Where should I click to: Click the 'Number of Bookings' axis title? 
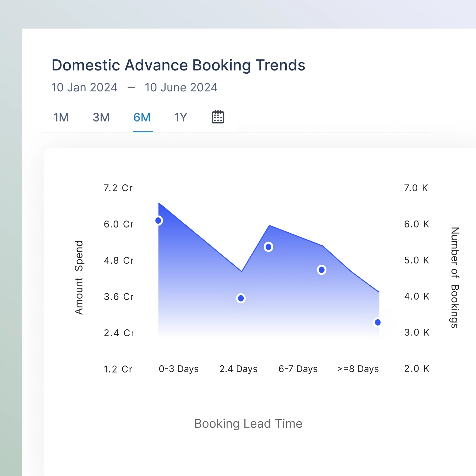(455, 278)
